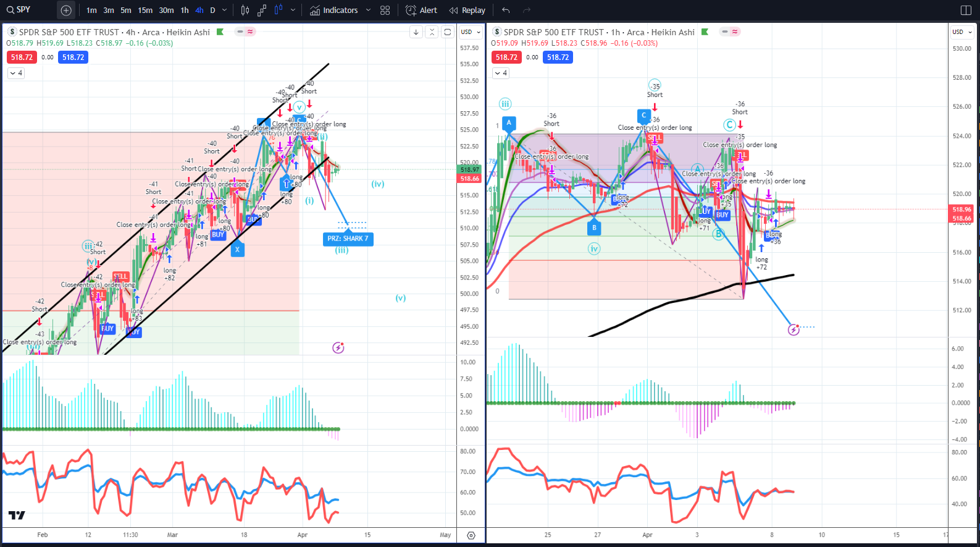The width and height of the screenshot is (980, 547).
Task: Click the S symbol logo on left chart
Action: pyautogui.click(x=12, y=32)
